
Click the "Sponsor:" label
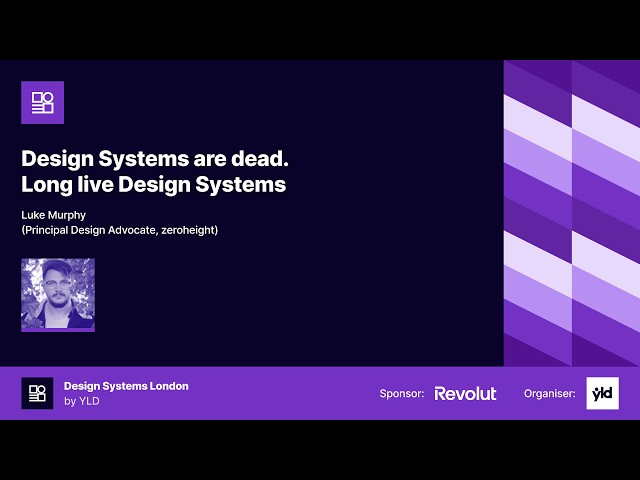[402, 393]
